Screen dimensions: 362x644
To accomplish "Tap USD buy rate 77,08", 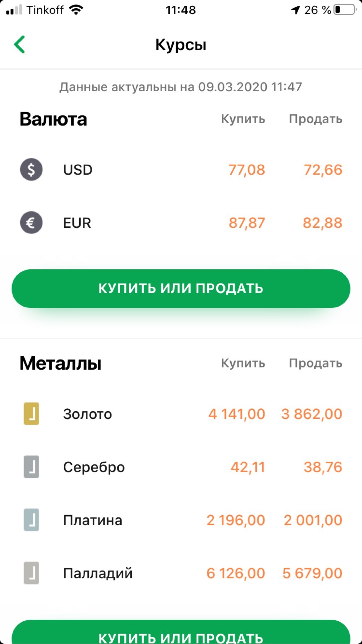I will click(247, 170).
